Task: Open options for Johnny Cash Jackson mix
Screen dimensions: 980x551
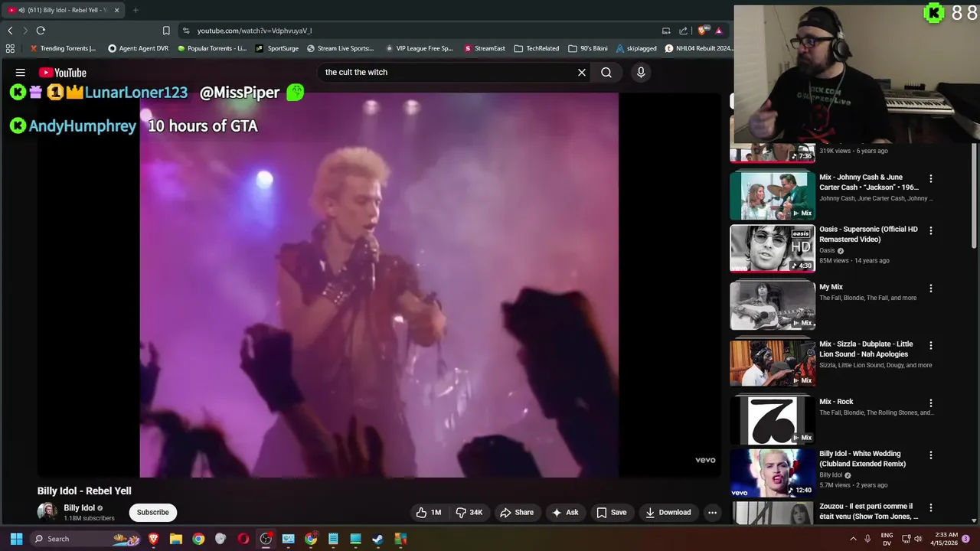Action: coord(931,178)
